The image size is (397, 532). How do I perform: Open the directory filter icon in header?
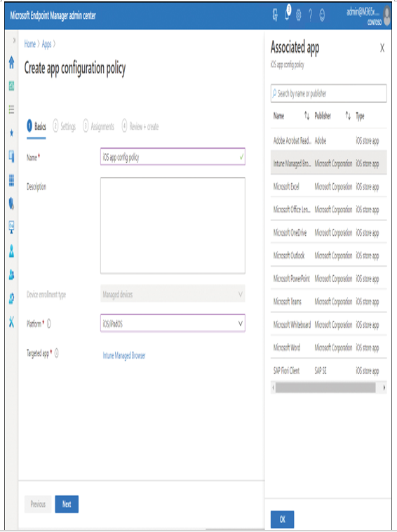(x=275, y=15)
